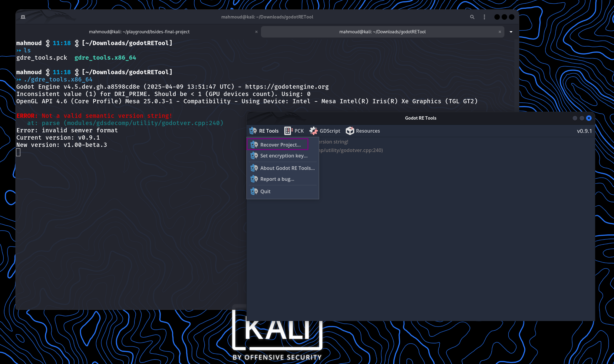Select Quit from RE Tools menu
Screen dimensions: 614x364
(x=283, y=191)
